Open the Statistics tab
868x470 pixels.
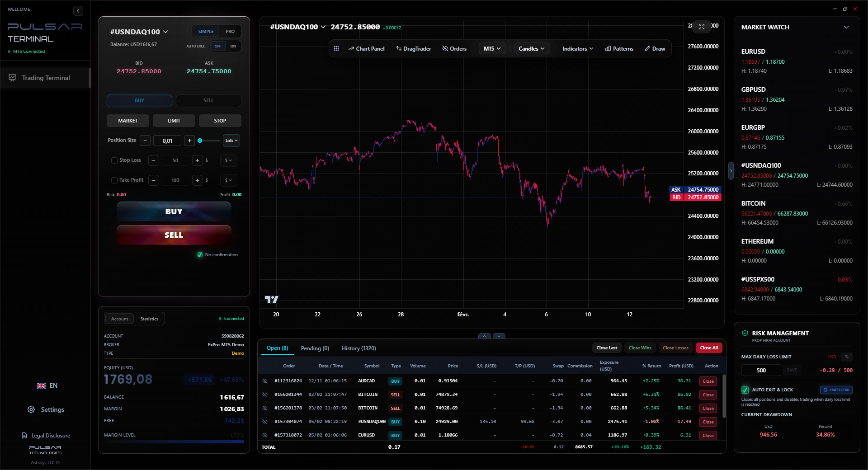click(x=149, y=319)
